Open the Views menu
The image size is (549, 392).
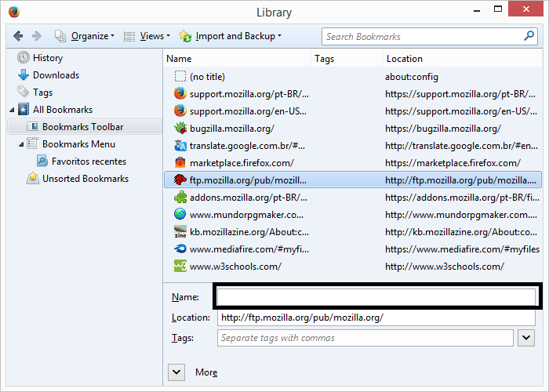coord(147,36)
